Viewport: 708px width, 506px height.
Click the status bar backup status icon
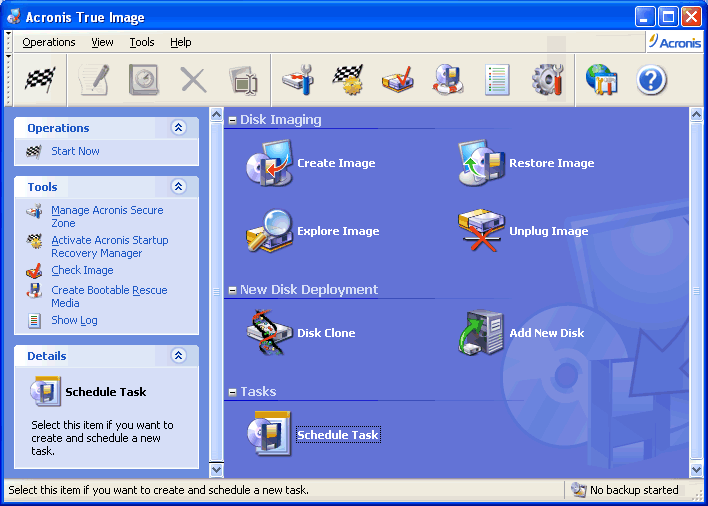click(x=578, y=490)
